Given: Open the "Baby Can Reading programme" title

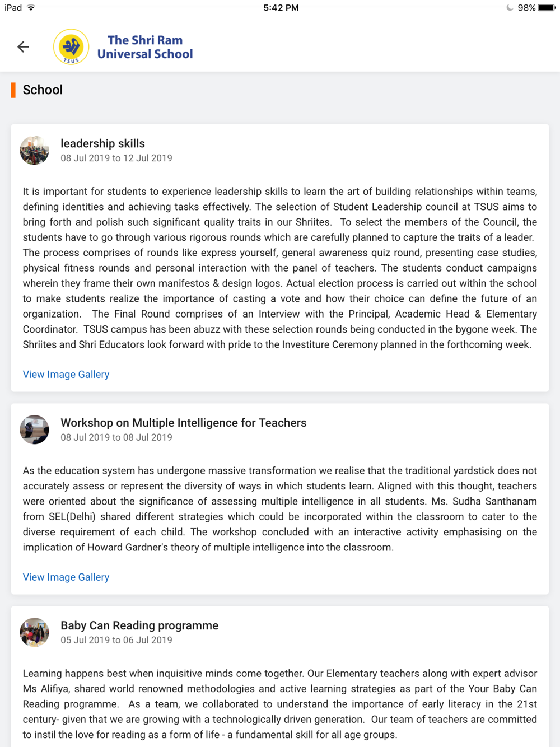Looking at the screenshot, I should [139, 625].
